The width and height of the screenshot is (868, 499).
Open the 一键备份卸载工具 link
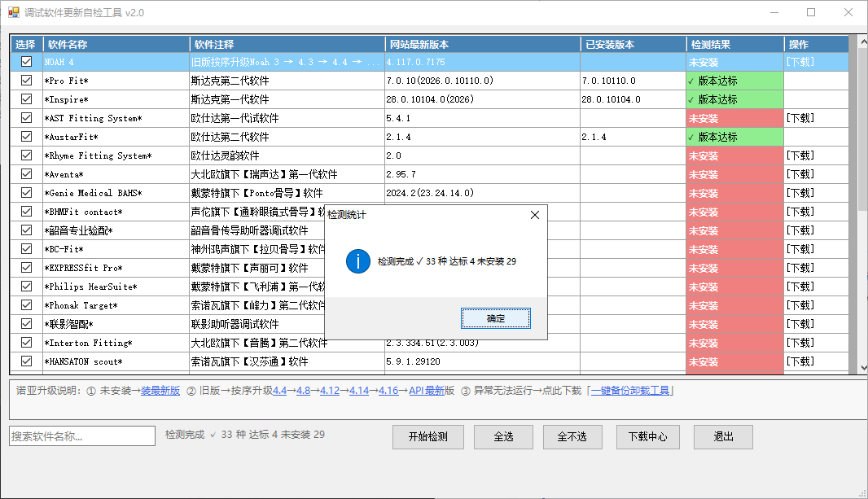tap(630, 391)
